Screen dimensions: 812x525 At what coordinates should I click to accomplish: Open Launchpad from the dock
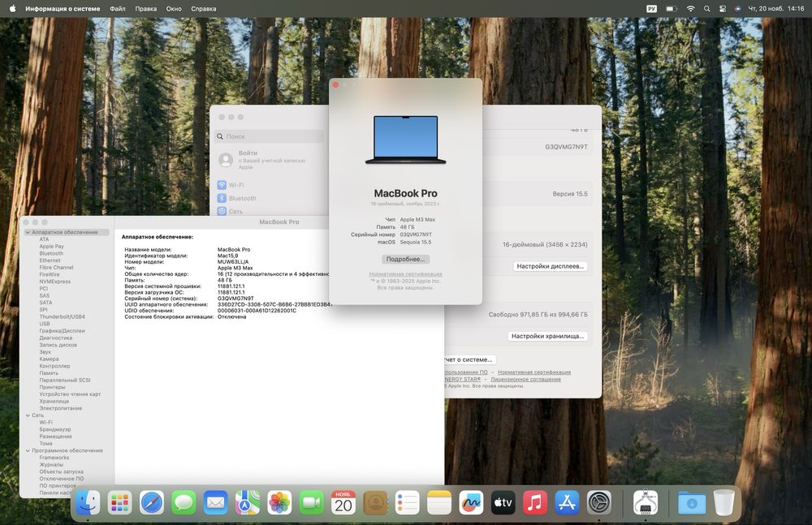(x=119, y=503)
